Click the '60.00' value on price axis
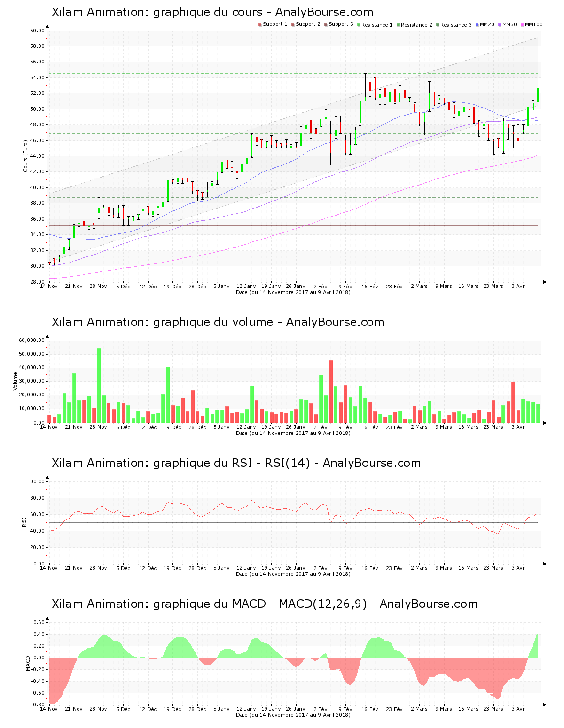 pyautogui.click(x=37, y=31)
